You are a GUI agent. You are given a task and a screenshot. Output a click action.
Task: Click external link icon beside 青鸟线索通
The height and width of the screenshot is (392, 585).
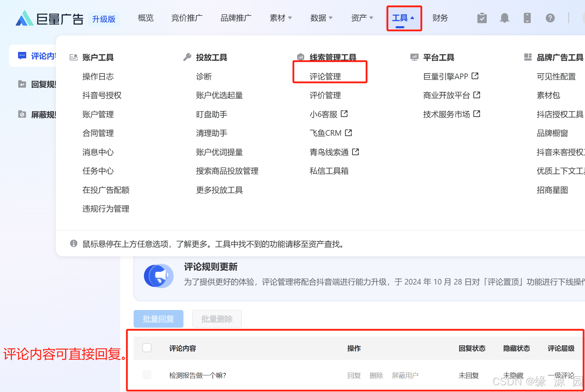tap(356, 152)
